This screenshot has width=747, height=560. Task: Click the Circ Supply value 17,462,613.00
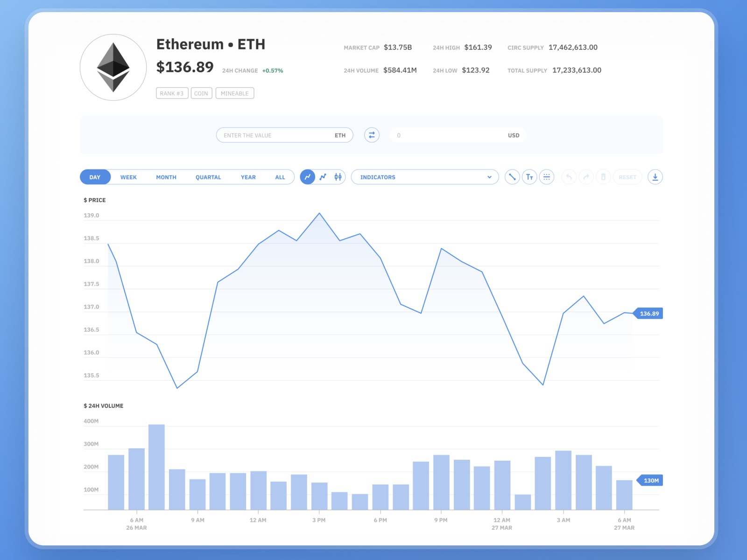pos(573,48)
